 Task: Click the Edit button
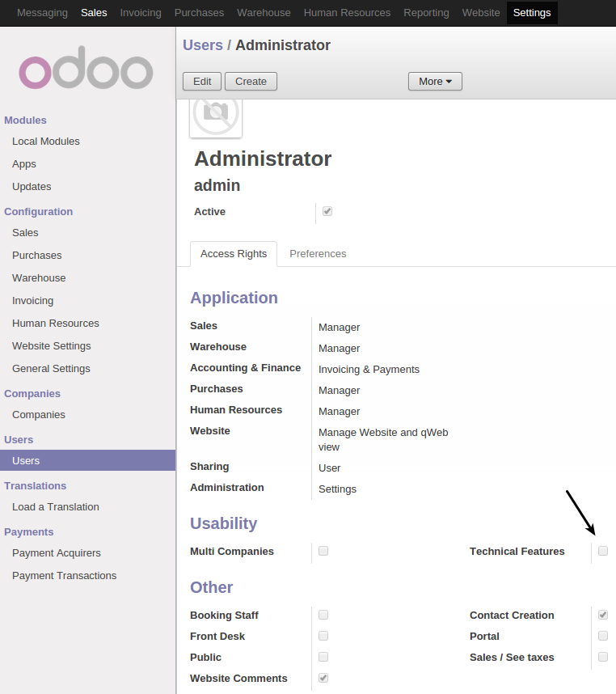202,82
